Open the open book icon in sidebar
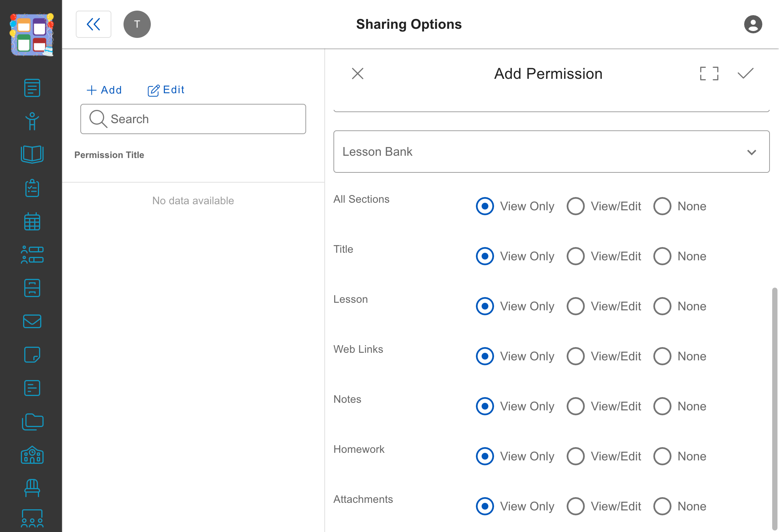The height and width of the screenshot is (532, 779). (x=32, y=155)
